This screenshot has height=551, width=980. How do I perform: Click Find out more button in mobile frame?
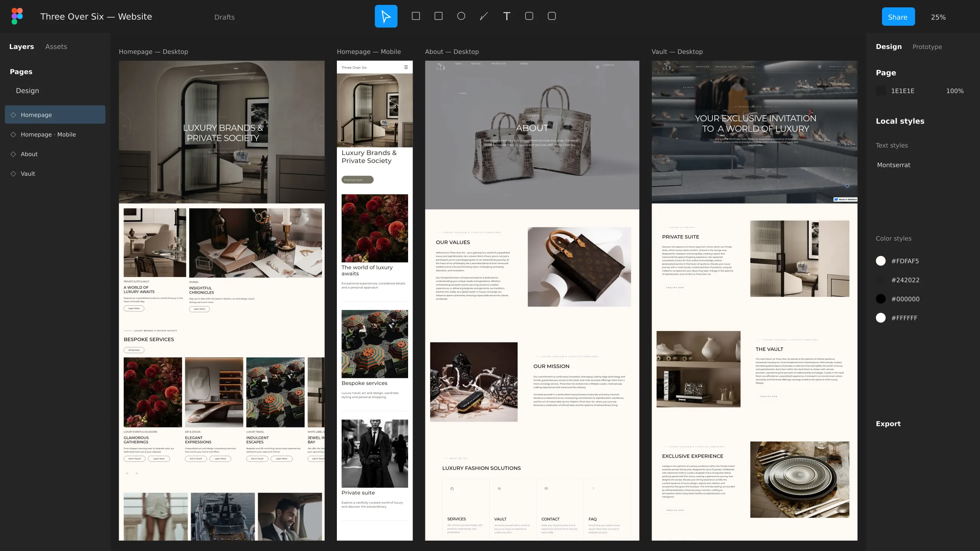357,180
